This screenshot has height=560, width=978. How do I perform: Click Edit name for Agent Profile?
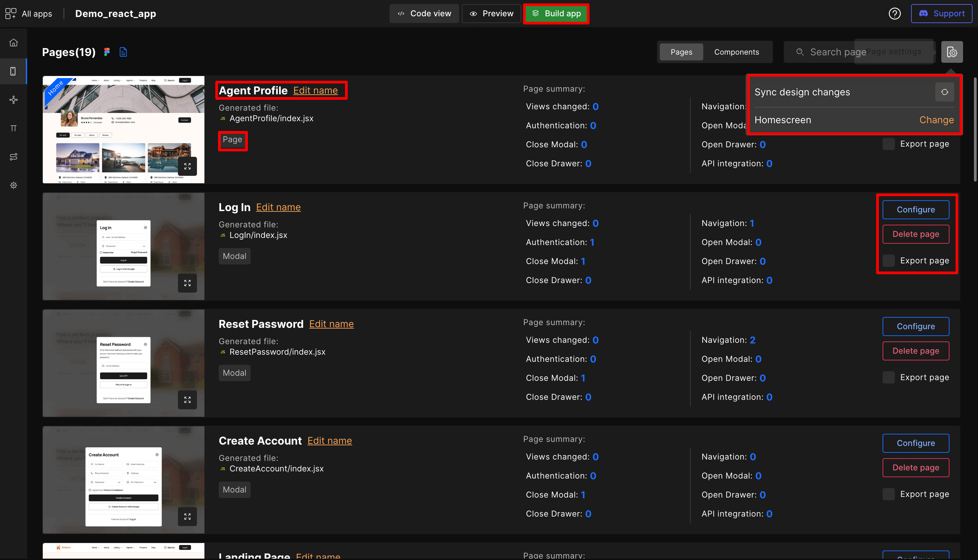click(x=315, y=90)
